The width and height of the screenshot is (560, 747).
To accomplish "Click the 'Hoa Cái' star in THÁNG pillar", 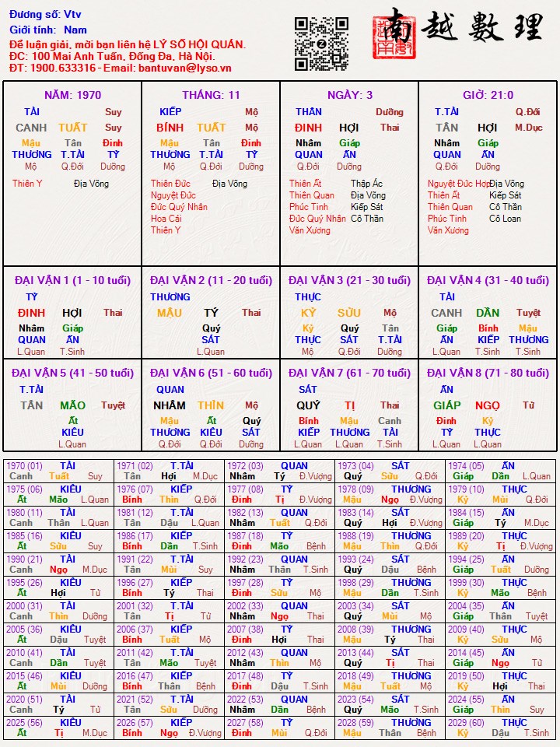I will pyautogui.click(x=166, y=219).
